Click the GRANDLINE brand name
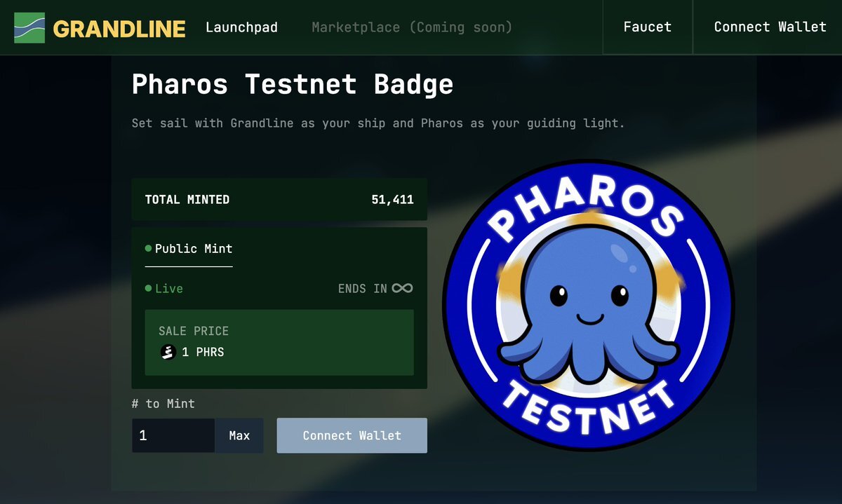Screen dimensions: 842x504 (119, 29)
